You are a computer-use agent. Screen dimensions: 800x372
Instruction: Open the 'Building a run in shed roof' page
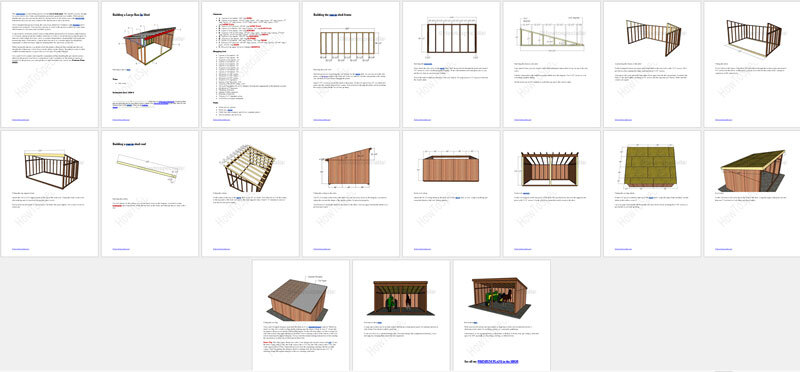149,193
